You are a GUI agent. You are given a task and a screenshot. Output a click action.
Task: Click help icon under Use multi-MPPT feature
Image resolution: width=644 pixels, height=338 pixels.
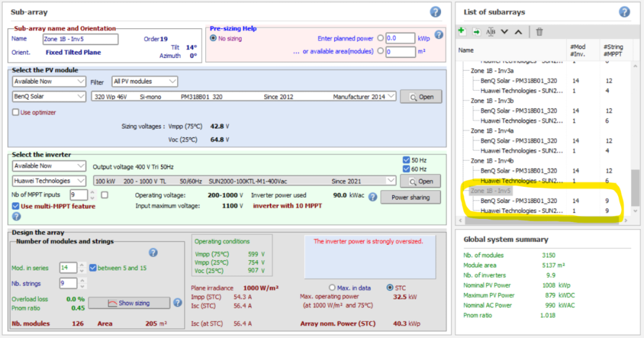17,216
